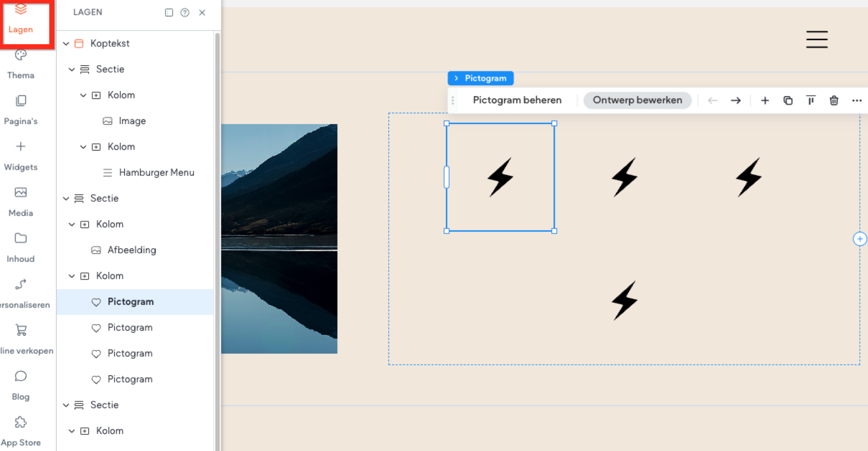Select the second Pictogram layer
Image resolution: width=868 pixels, height=451 pixels.
tap(130, 327)
